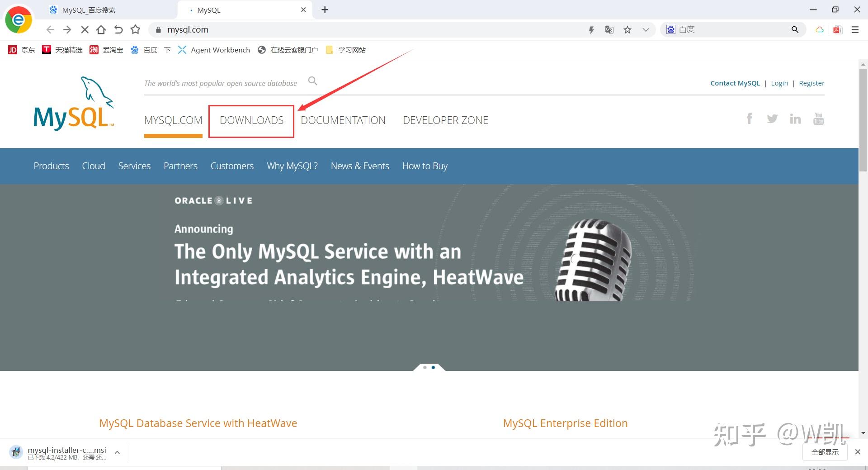The image size is (868, 470).
Task: Visit MySQL's LinkedIn page icon
Action: point(795,119)
